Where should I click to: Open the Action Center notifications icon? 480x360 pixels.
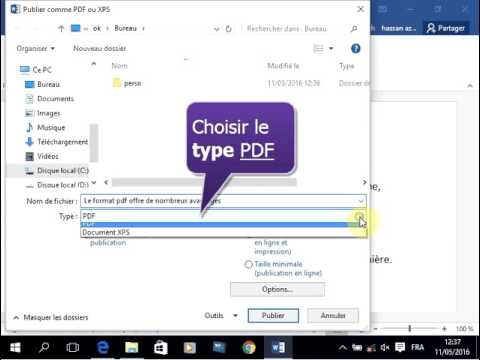400,347
